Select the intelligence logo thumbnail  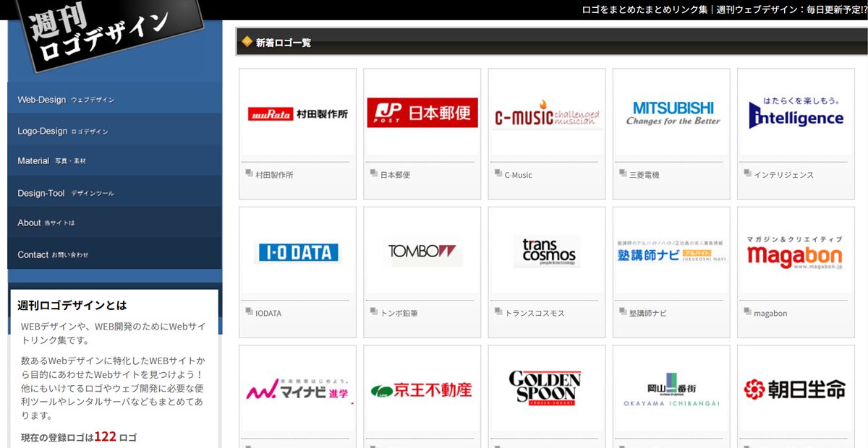click(x=796, y=113)
